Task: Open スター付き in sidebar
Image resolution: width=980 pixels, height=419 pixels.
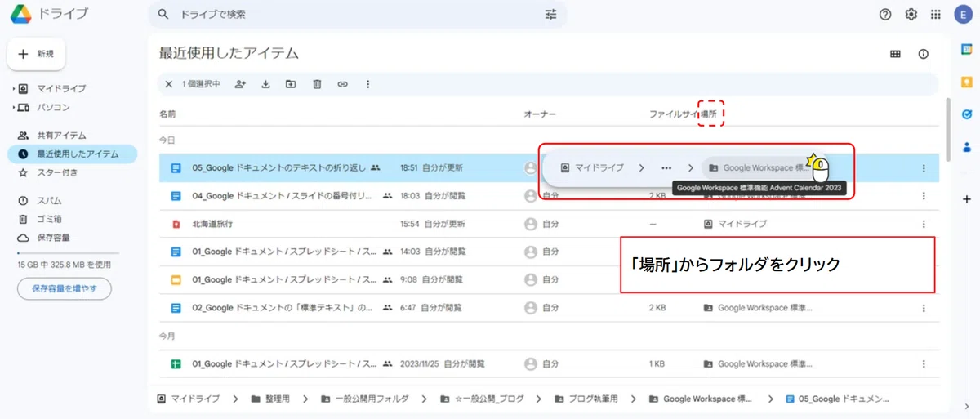Action: point(57,172)
